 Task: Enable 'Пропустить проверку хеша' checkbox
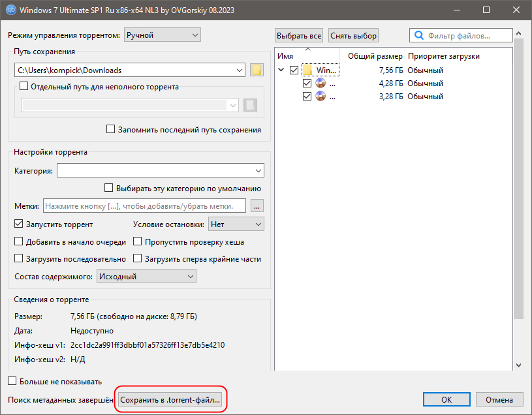tap(138, 241)
